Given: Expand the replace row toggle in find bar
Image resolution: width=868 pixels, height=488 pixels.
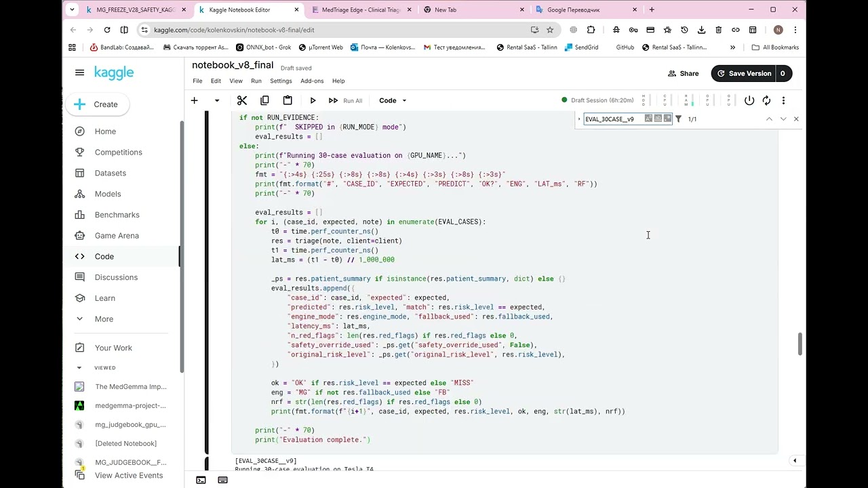Looking at the screenshot, I should click(579, 119).
